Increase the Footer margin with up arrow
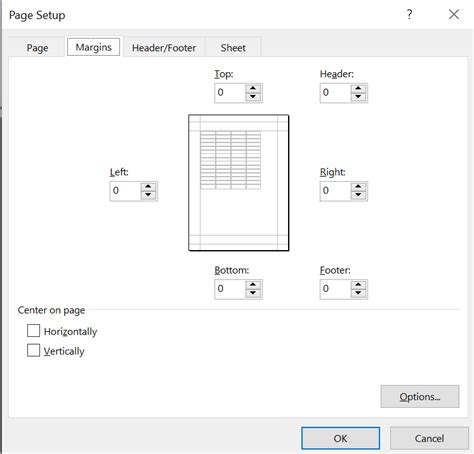 [x=358, y=285]
